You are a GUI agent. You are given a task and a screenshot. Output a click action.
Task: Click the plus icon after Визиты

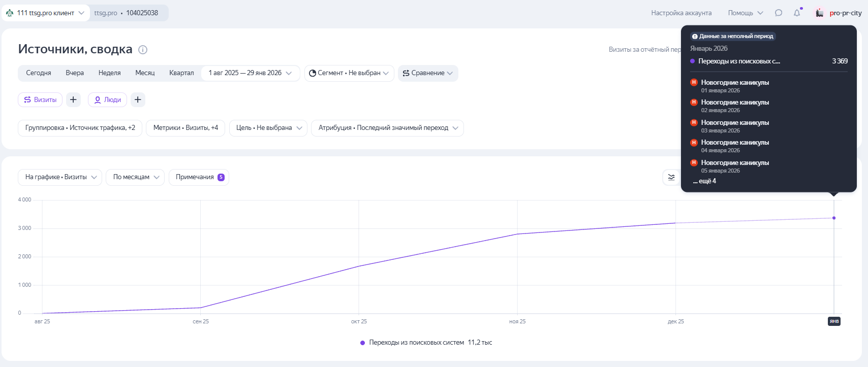[73, 100]
